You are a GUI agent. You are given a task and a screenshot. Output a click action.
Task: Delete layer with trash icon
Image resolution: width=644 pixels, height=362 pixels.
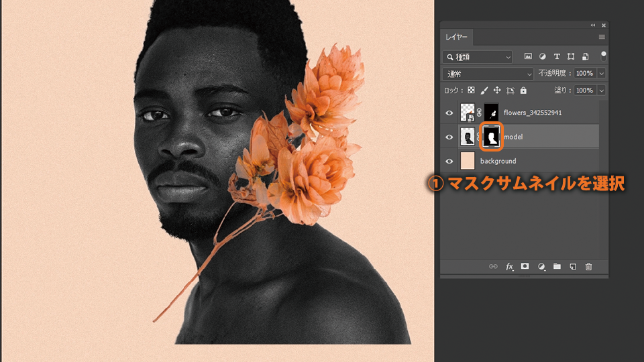coord(588,267)
